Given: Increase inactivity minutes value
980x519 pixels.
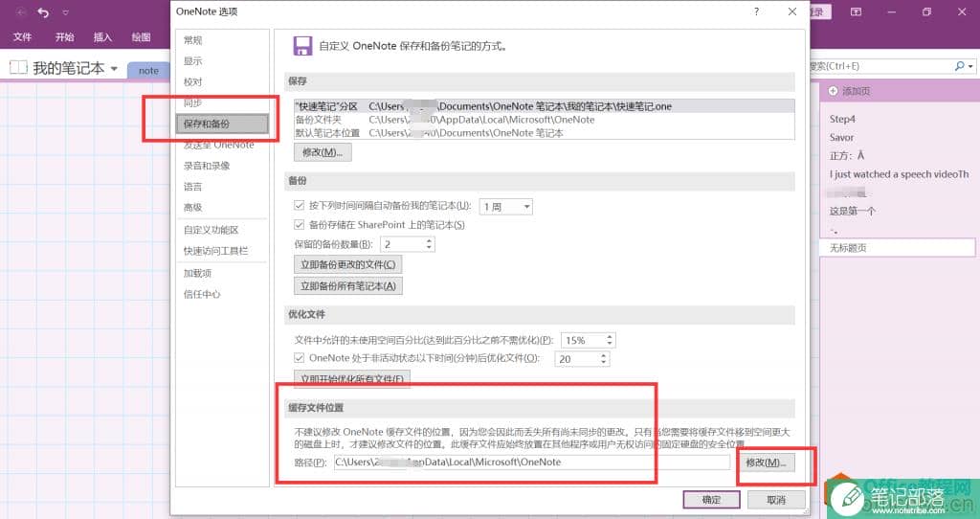Looking at the screenshot, I should coord(603,355).
